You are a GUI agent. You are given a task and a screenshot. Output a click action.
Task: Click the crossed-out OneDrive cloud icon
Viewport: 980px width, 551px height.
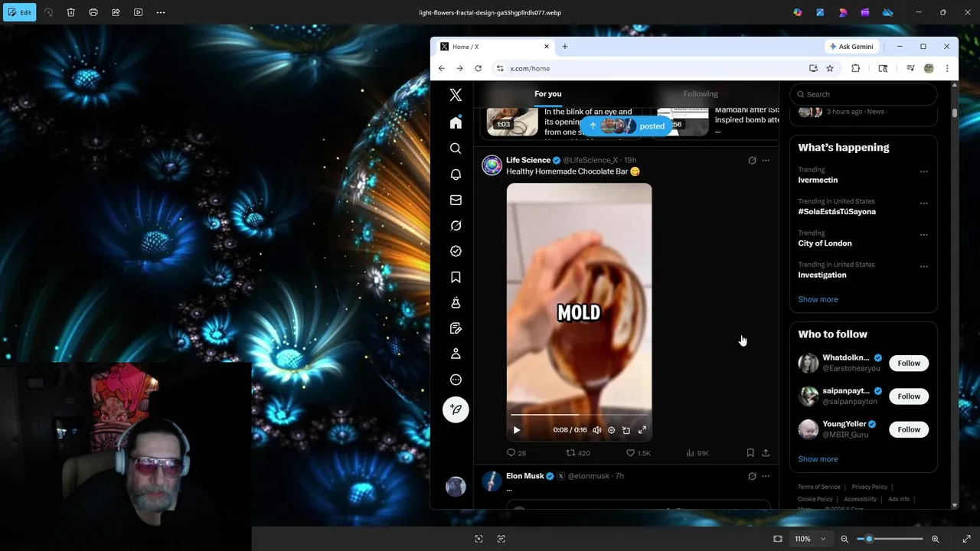887,12
